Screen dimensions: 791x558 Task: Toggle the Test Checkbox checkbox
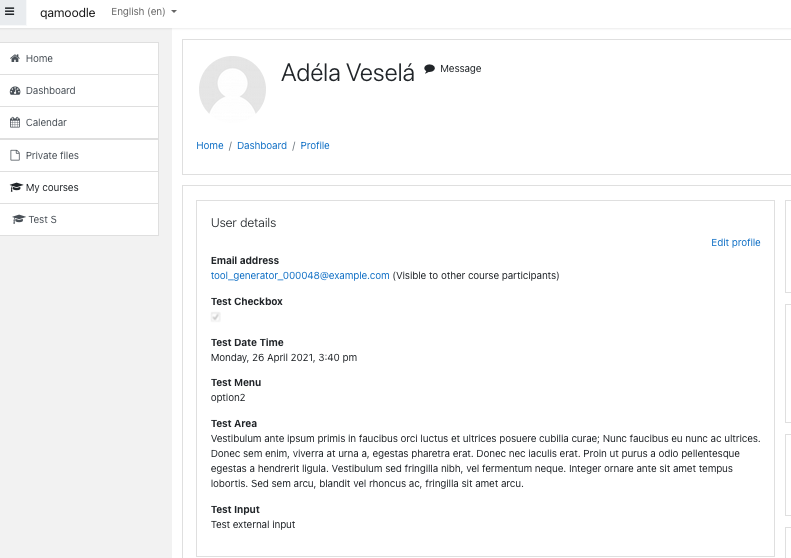click(x=215, y=317)
